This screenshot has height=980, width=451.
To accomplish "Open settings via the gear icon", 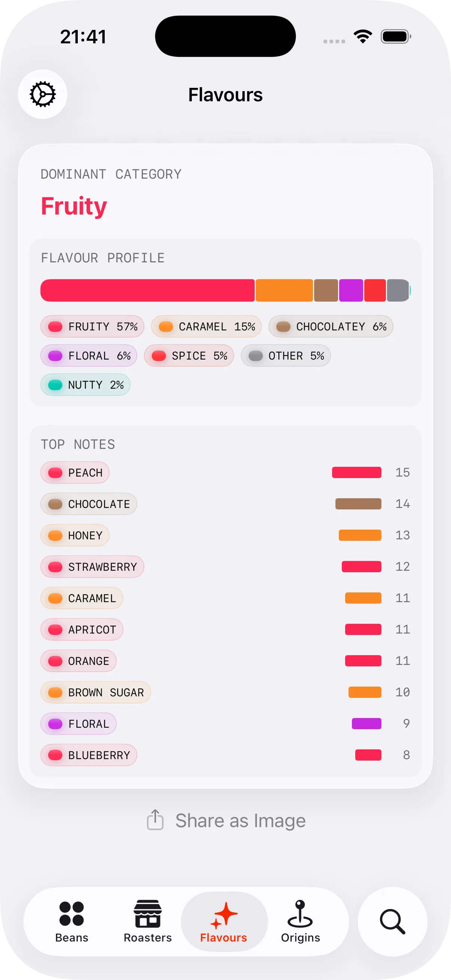I will pyautogui.click(x=43, y=94).
